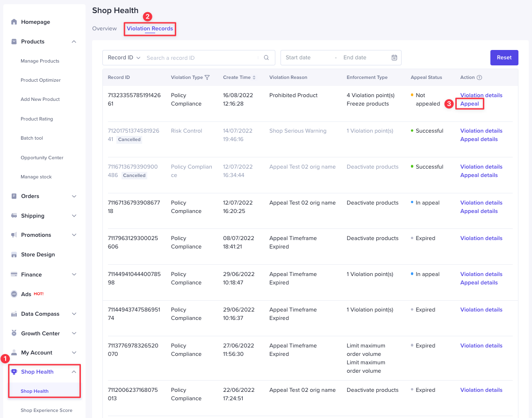This screenshot has height=418, width=532.
Task: Click the Violation Type filter icon
Action: [x=207, y=78]
